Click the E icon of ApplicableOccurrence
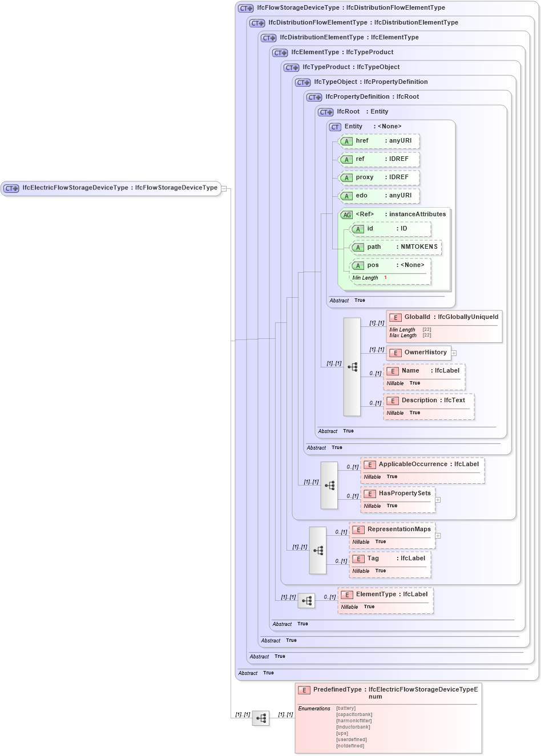Viewport: 541px width, 756px height. click(x=370, y=464)
